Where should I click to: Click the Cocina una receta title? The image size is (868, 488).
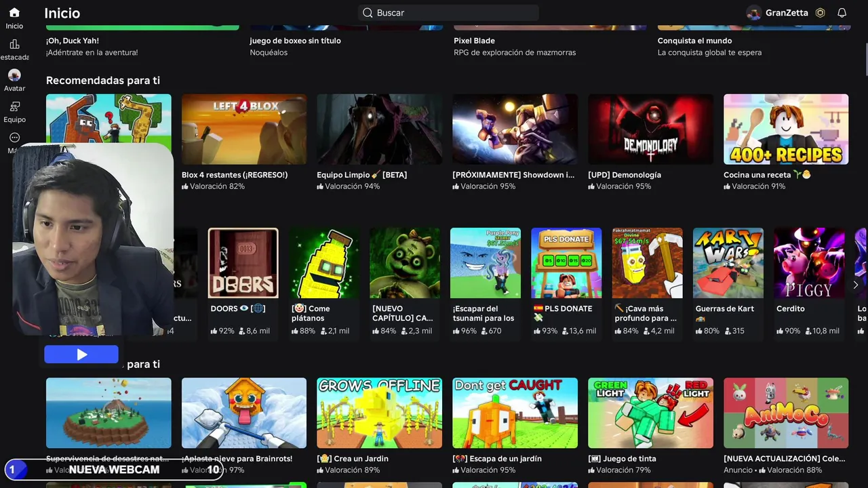[767, 175]
